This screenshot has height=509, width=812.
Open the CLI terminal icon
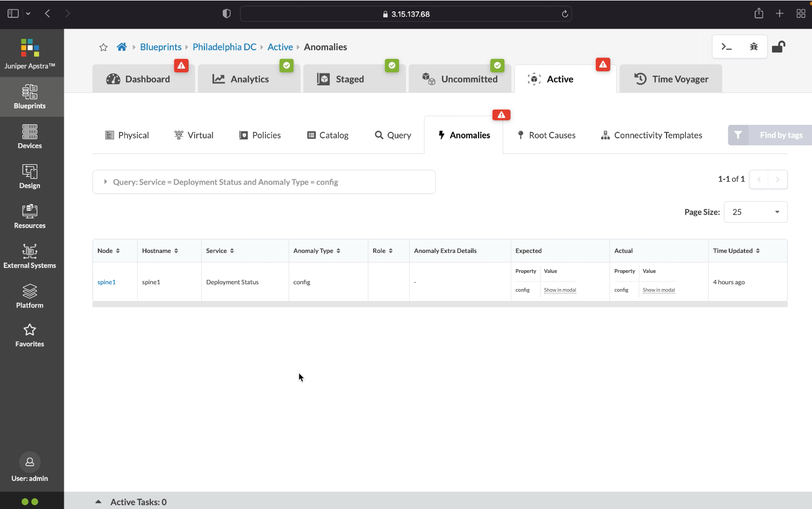[727, 47]
